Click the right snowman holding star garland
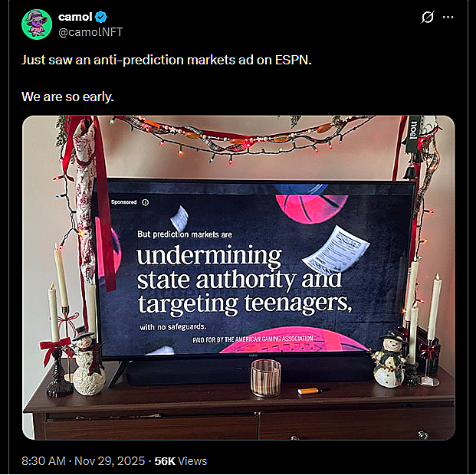This screenshot has width=476, height=475. coord(389,361)
